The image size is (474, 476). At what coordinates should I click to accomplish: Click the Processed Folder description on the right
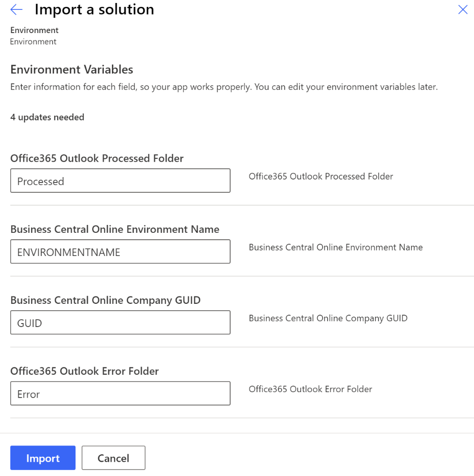coord(321,177)
